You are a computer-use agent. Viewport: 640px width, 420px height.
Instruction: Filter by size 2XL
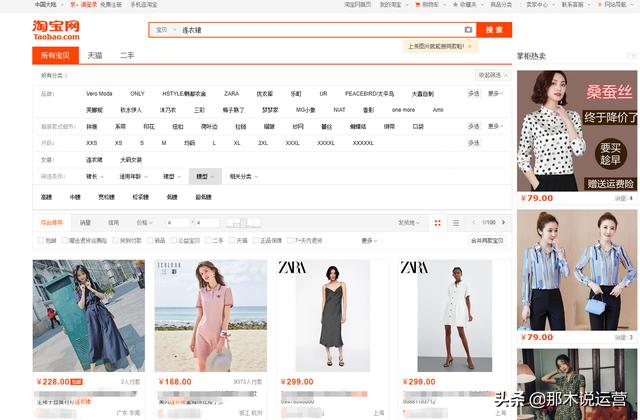pyautogui.click(x=263, y=143)
